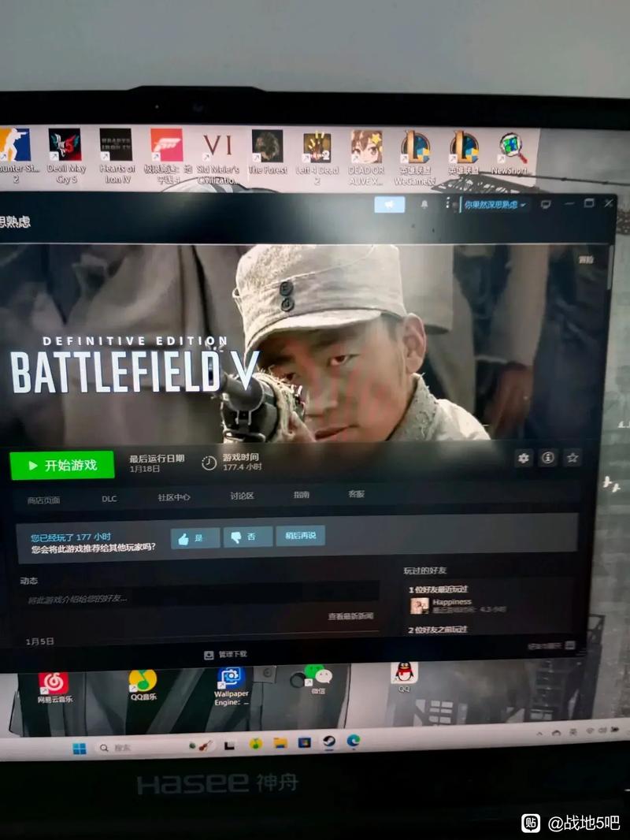630x840 pixels.
Task: Open the notifications bell icon
Action: pos(424,205)
